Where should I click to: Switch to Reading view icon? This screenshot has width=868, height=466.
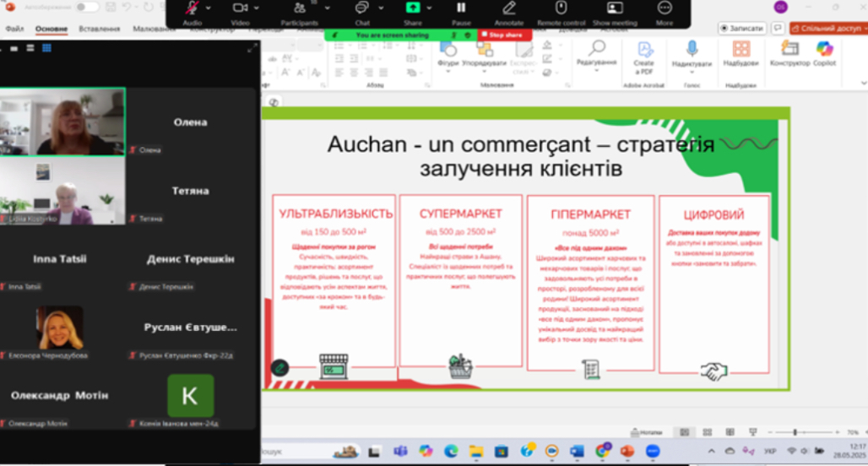(x=730, y=432)
